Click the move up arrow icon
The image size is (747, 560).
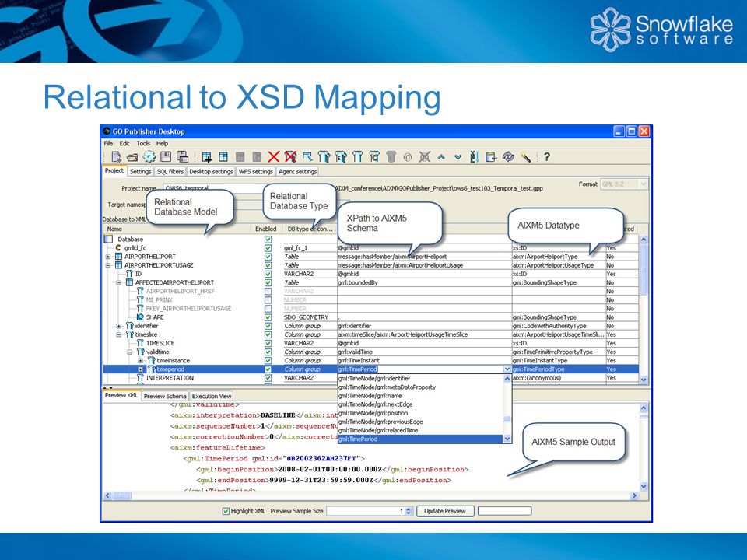click(441, 156)
